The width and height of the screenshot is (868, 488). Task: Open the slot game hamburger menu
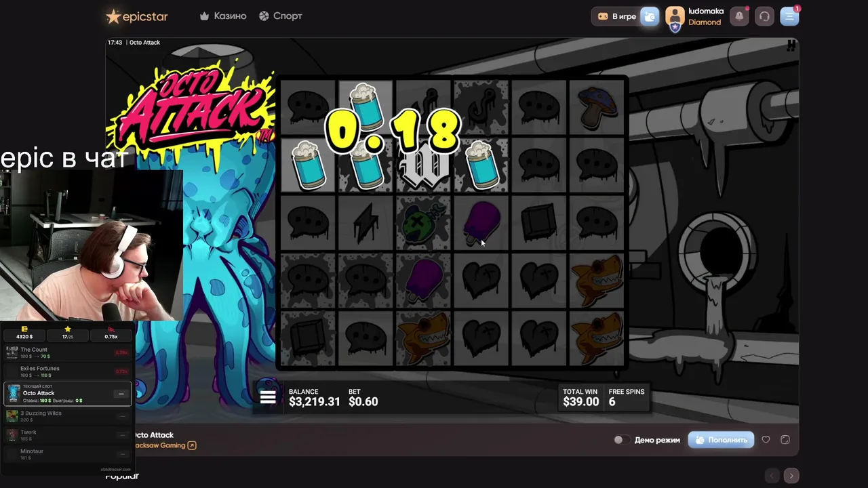(x=268, y=398)
